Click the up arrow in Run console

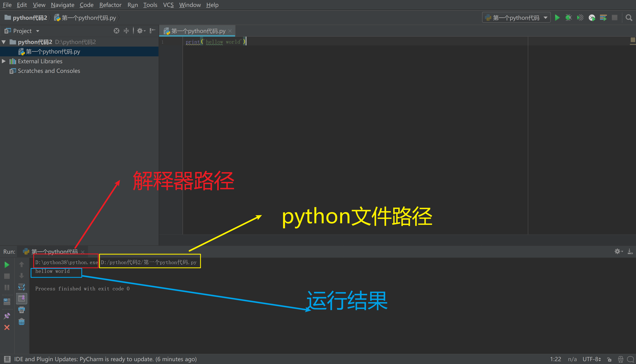[22, 264]
